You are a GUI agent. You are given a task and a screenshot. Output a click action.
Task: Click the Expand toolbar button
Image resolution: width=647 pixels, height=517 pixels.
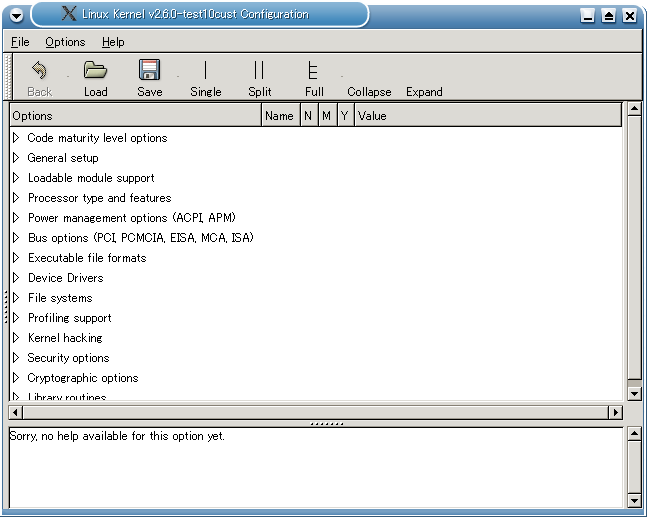[x=424, y=91]
